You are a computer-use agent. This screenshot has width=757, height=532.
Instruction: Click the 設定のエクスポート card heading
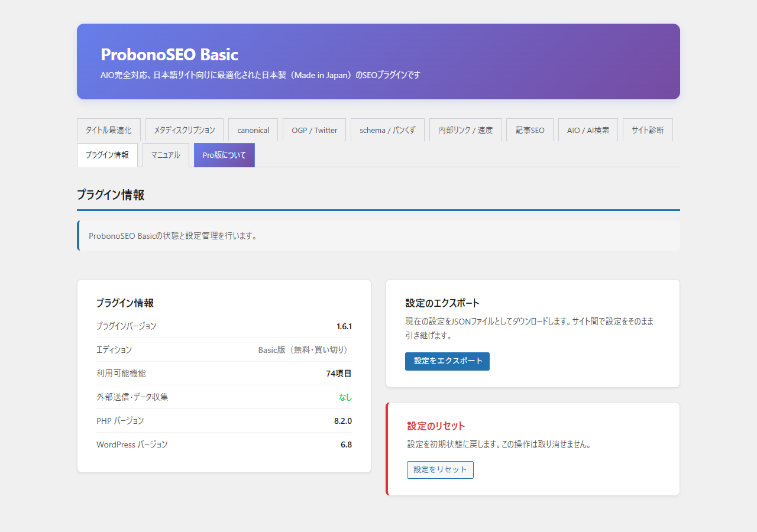[x=442, y=303]
